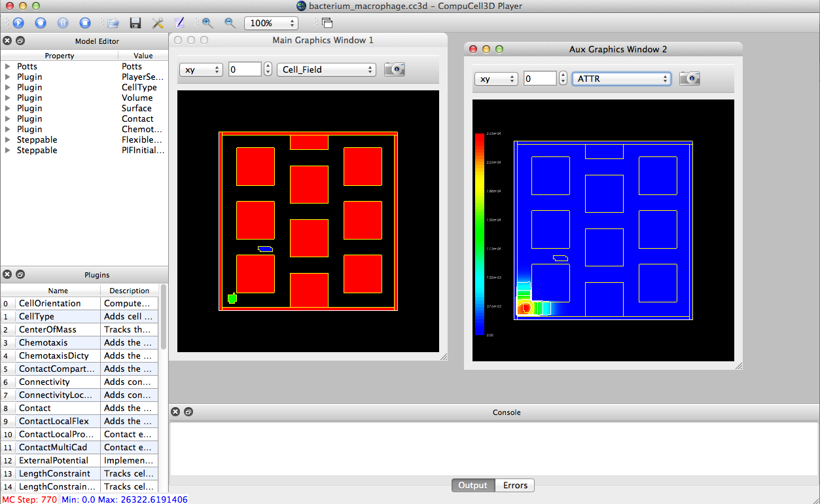The width and height of the screenshot is (820, 504).
Task: Open the simulation editor pencil icon
Action: tap(180, 22)
